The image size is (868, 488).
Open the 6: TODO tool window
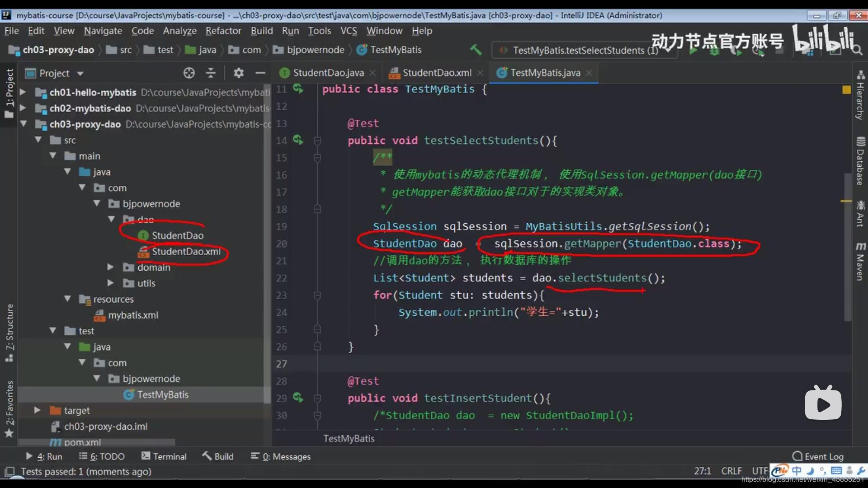(102, 456)
